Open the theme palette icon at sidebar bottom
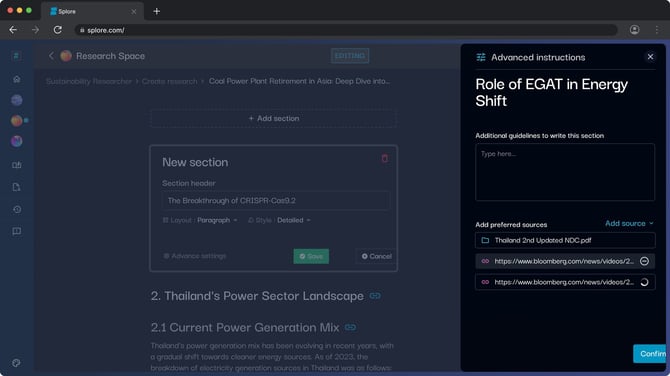This screenshot has width=670, height=376. pyautogui.click(x=16, y=363)
